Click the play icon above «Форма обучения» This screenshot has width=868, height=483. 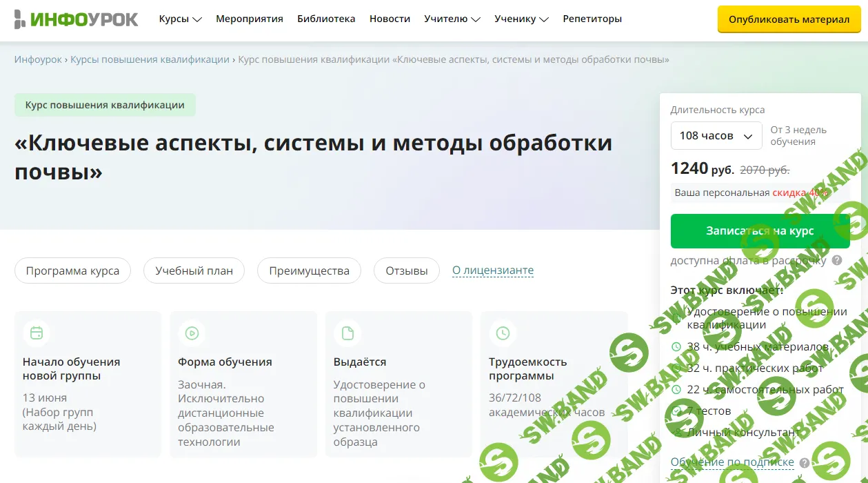click(192, 332)
